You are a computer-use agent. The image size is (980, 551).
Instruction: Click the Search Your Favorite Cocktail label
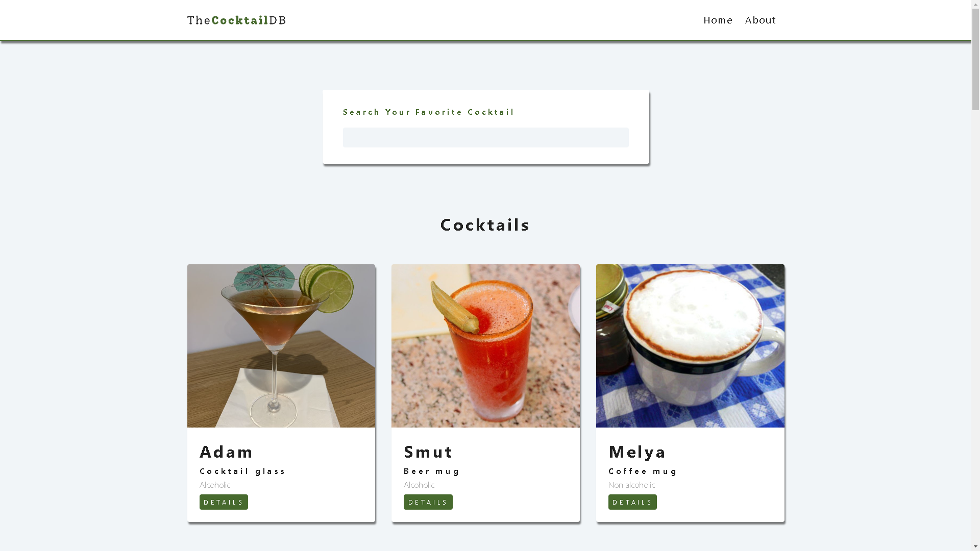428,112
